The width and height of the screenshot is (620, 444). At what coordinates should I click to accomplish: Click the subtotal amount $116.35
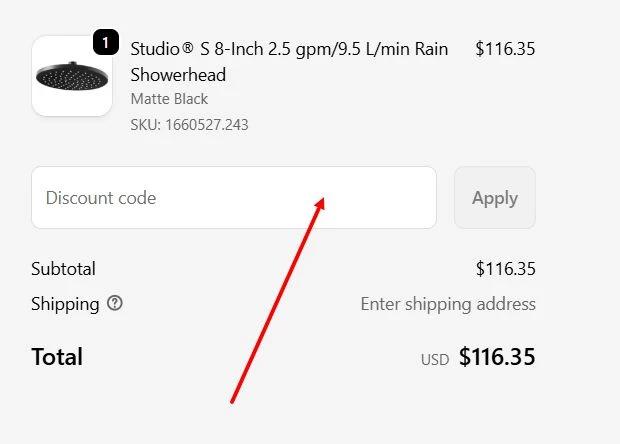505,269
